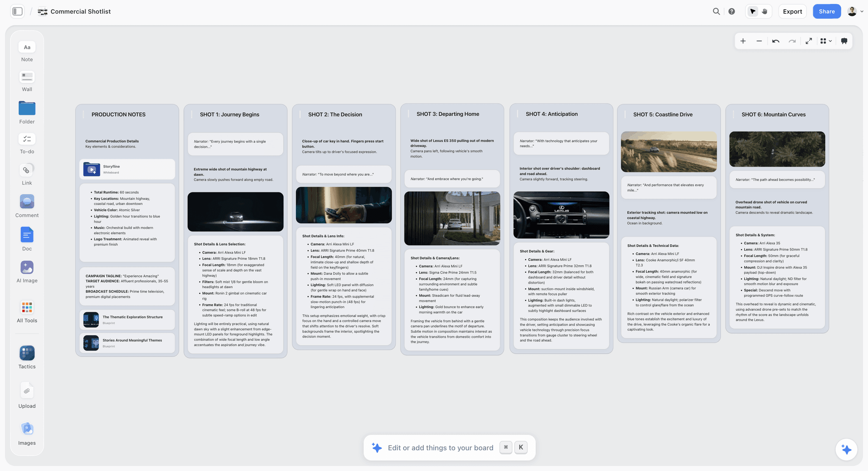Choose the To-do tool
The height and width of the screenshot is (471, 868).
27,143
